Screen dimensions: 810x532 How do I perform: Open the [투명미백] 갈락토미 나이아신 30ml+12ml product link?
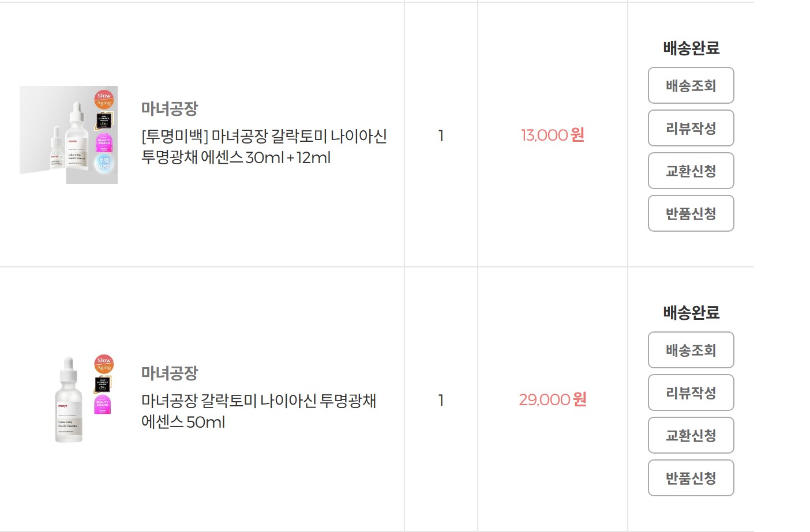click(x=264, y=146)
